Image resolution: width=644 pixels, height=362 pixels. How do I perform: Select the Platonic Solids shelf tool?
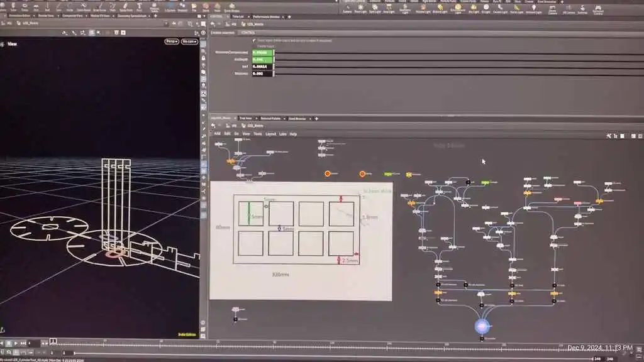(x=155, y=8)
